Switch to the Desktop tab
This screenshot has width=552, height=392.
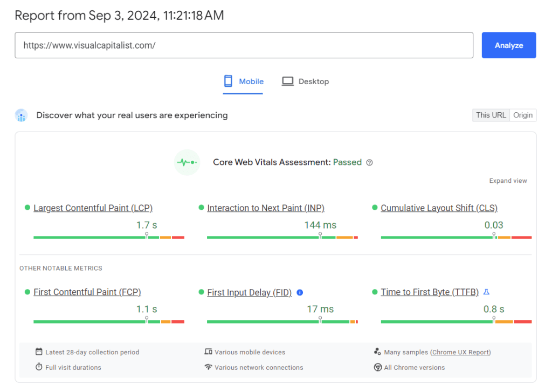tap(305, 81)
